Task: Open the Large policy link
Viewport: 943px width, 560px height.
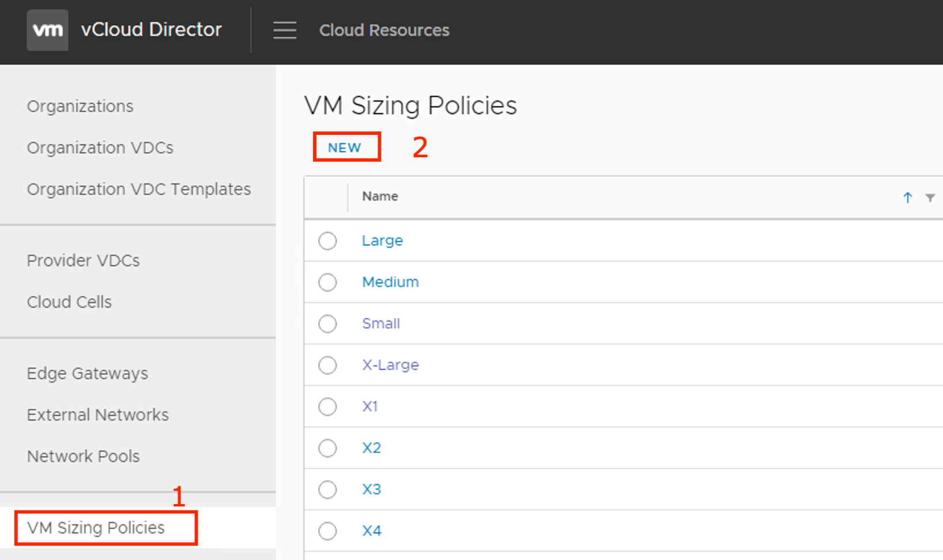Action: point(382,241)
